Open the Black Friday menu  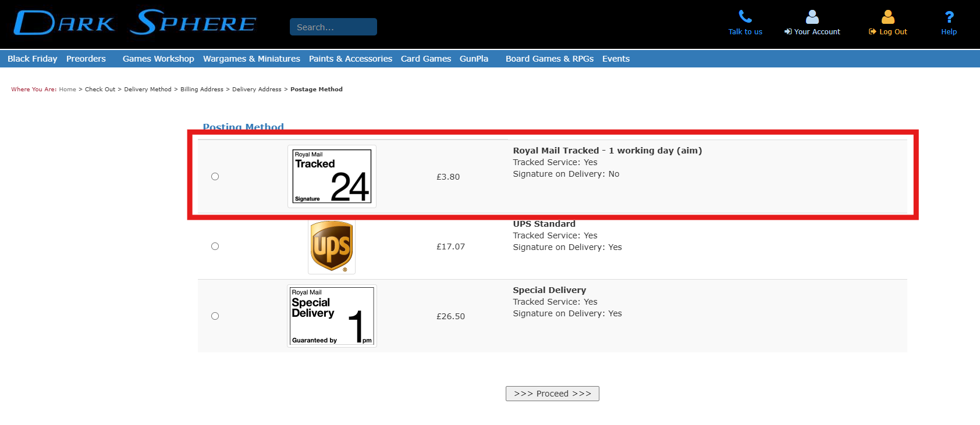[33, 59]
